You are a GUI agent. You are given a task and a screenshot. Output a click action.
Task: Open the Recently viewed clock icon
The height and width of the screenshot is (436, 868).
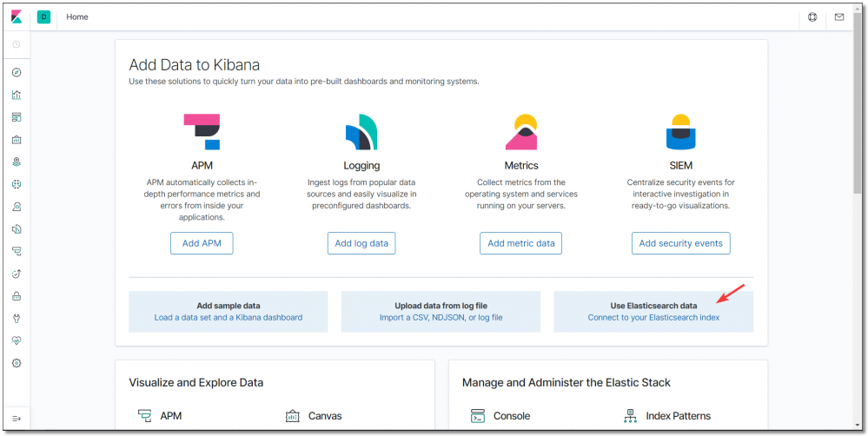point(17,44)
